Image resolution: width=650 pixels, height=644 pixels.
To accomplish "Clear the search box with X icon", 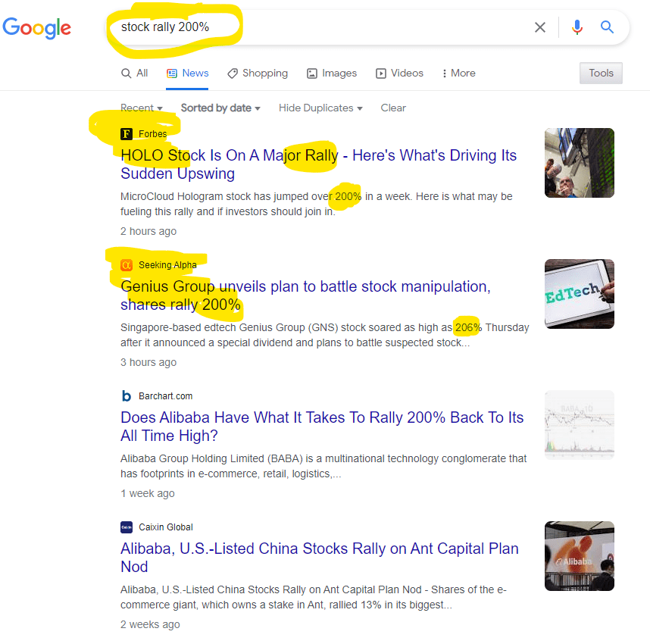I will pos(539,27).
